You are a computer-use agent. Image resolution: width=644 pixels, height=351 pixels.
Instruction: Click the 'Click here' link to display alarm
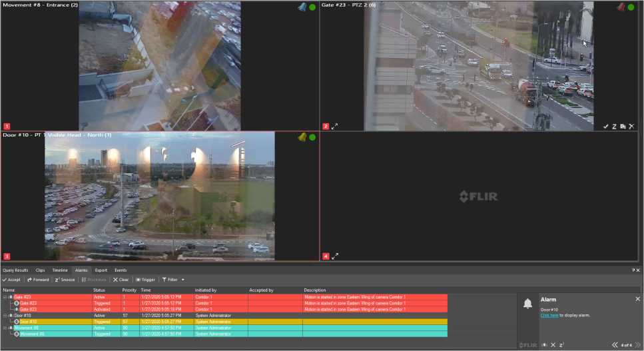coord(549,315)
